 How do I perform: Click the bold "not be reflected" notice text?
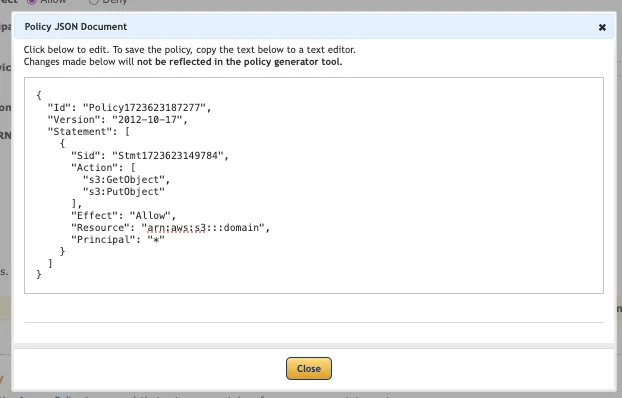pos(239,62)
